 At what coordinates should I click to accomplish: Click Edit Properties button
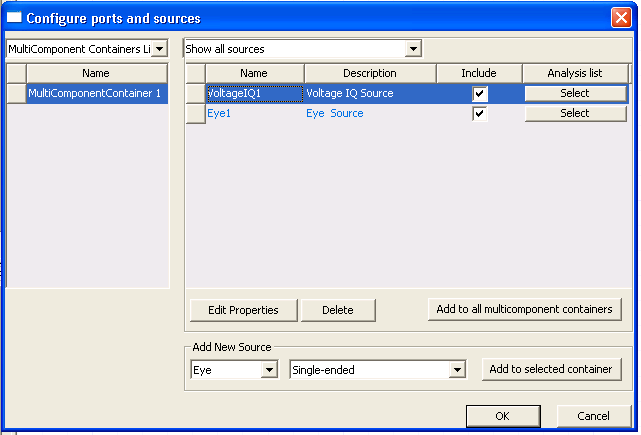(x=243, y=310)
